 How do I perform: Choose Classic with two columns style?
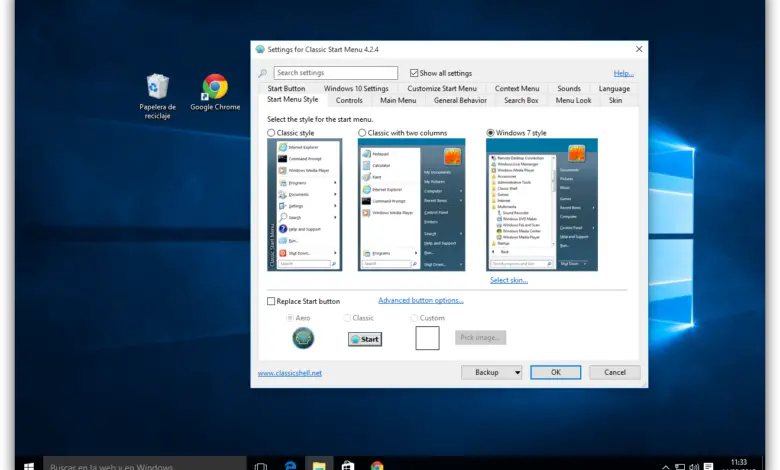tap(362, 132)
